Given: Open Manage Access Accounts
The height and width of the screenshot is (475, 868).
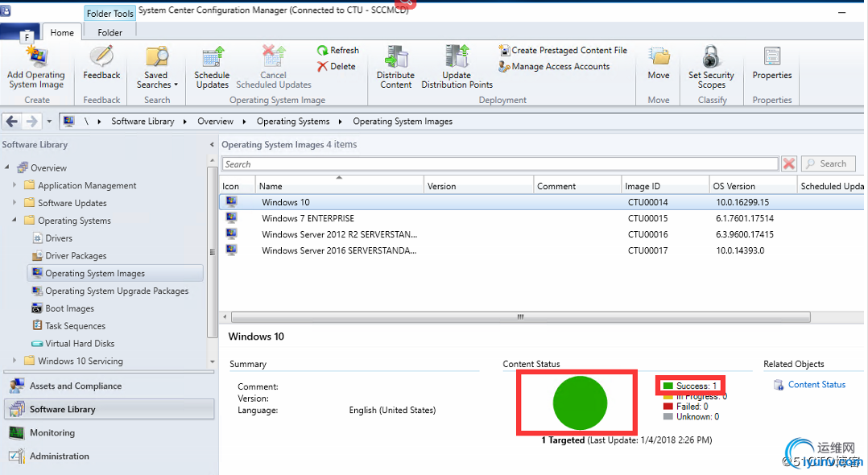Looking at the screenshot, I should click(554, 67).
